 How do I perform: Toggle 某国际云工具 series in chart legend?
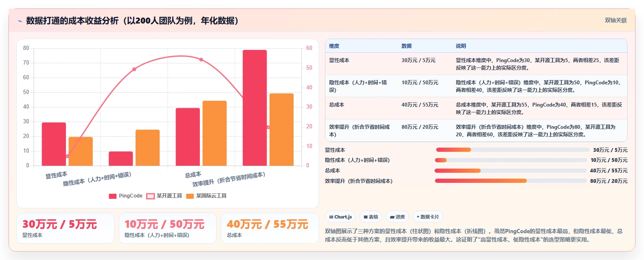[206, 196]
